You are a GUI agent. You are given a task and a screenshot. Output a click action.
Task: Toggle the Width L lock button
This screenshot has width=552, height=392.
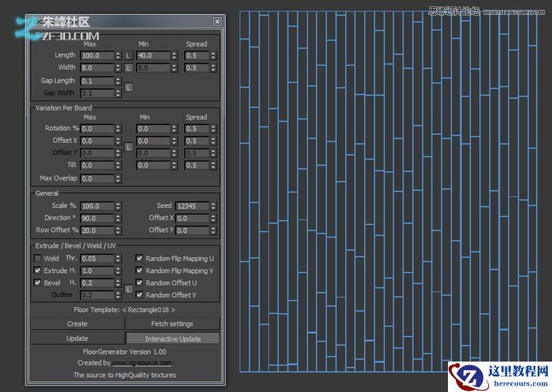click(129, 68)
